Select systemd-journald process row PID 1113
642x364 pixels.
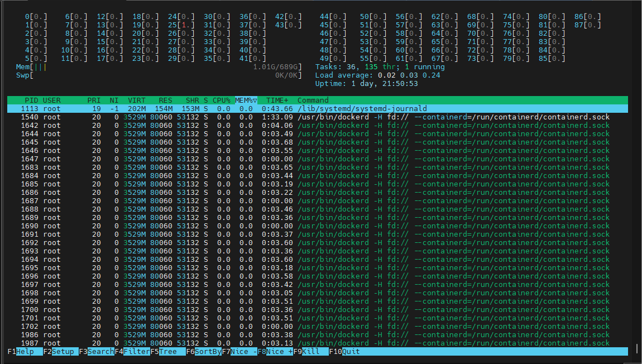click(317, 108)
